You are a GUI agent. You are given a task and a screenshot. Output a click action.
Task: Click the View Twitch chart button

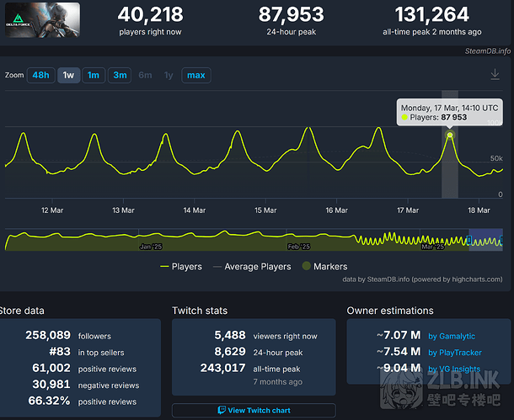coord(254,410)
